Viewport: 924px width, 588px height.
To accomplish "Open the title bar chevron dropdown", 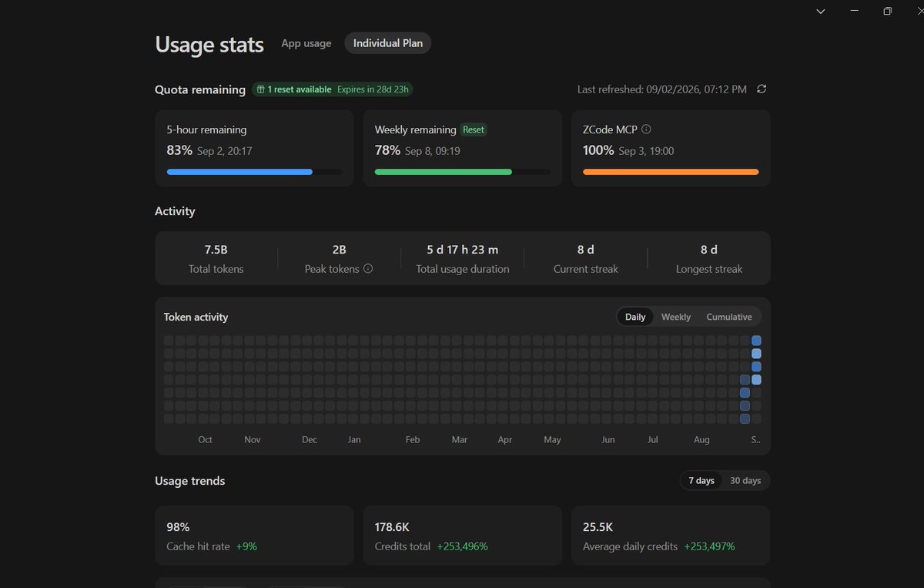I will coord(821,12).
